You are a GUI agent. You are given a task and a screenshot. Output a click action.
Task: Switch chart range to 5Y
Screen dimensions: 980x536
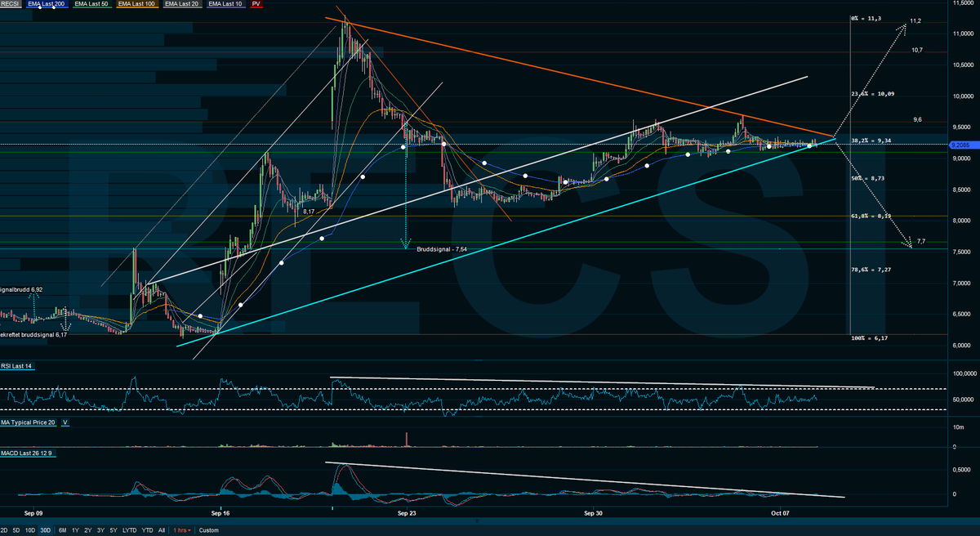tap(112, 530)
